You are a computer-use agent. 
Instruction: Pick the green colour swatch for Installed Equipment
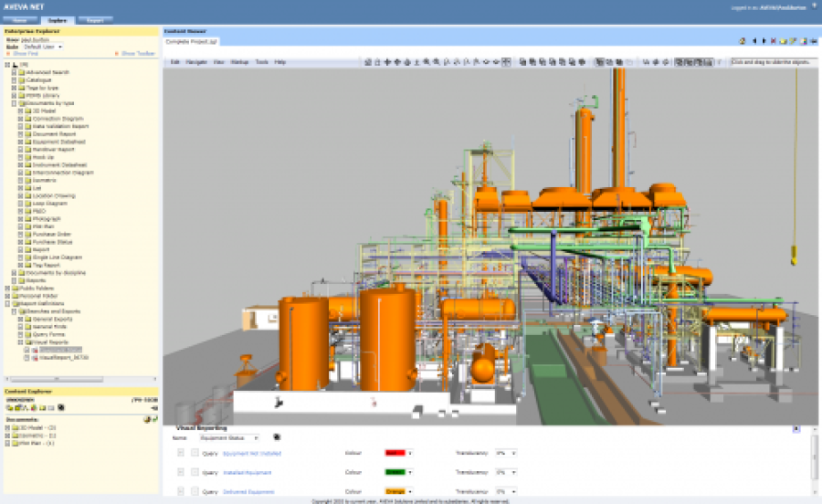(395, 472)
